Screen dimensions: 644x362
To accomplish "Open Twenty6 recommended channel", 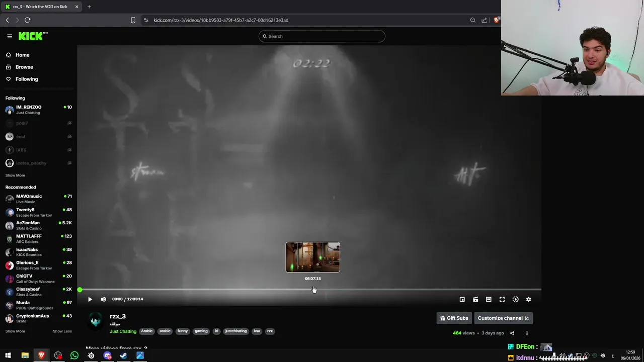I will pos(38,212).
